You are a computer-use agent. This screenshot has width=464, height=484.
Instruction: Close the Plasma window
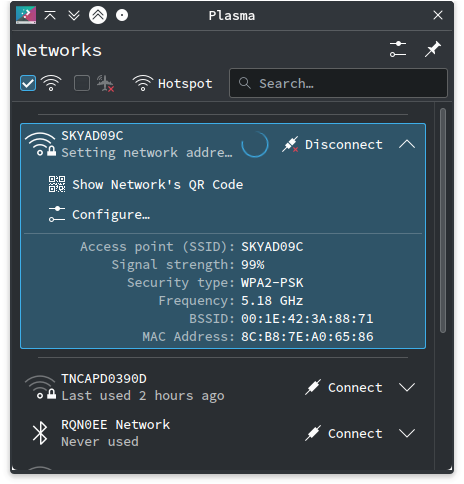[438, 15]
